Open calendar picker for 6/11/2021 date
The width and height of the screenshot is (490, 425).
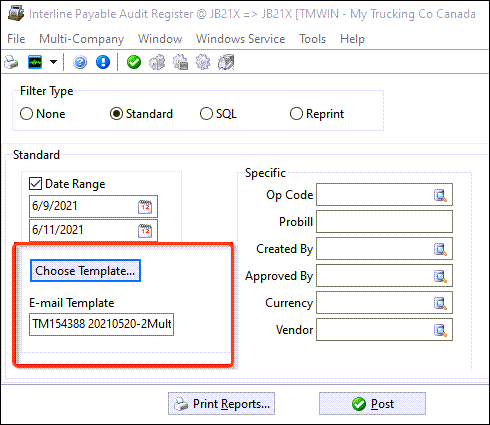tap(145, 231)
